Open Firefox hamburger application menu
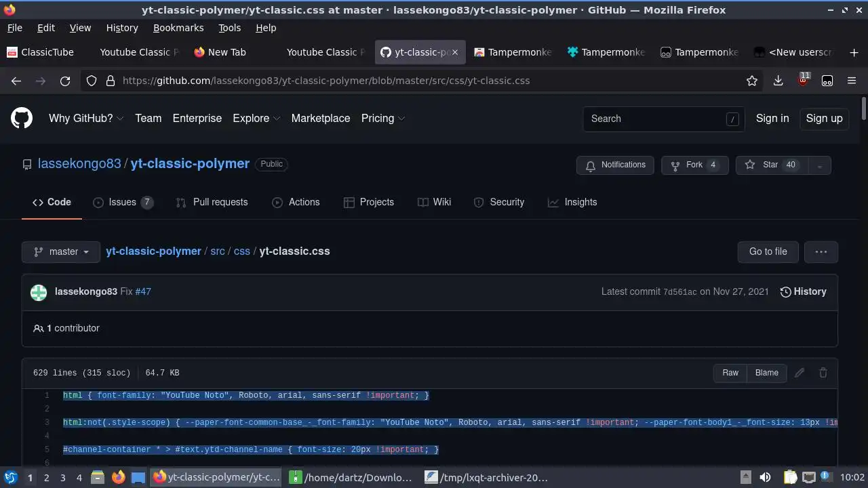This screenshot has width=868, height=488. (852, 81)
